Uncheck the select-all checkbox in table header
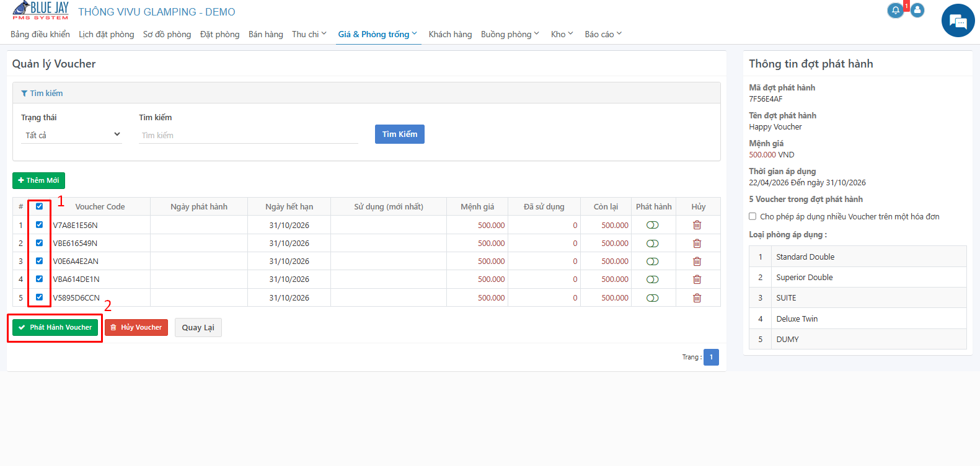Image resolution: width=980 pixels, height=466 pixels. [39, 206]
